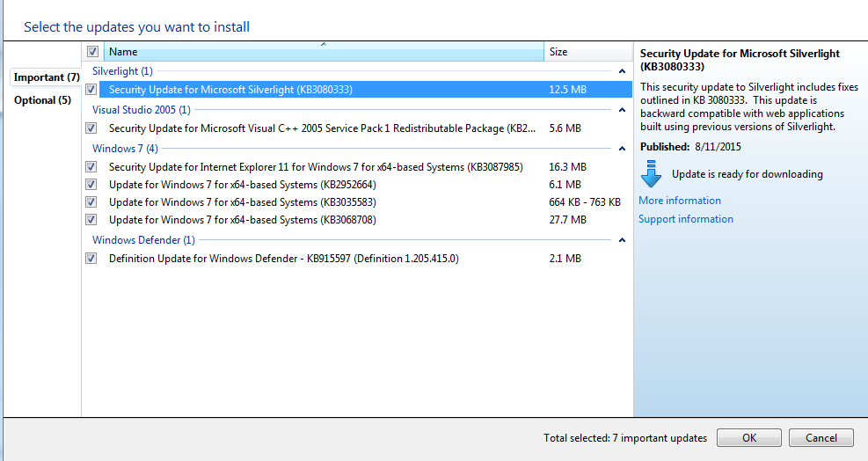Uncheck the Silverlight KB3080333 update checkbox
This screenshot has height=461, width=868.
[x=91, y=89]
